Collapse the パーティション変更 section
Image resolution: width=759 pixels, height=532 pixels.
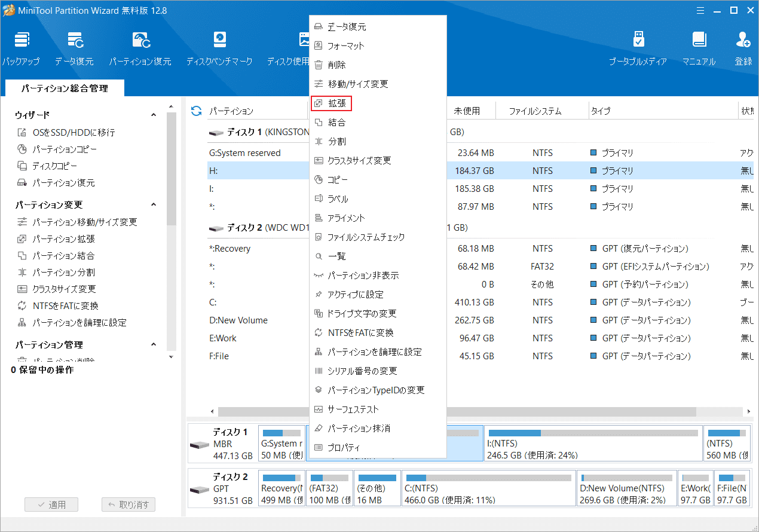click(154, 204)
